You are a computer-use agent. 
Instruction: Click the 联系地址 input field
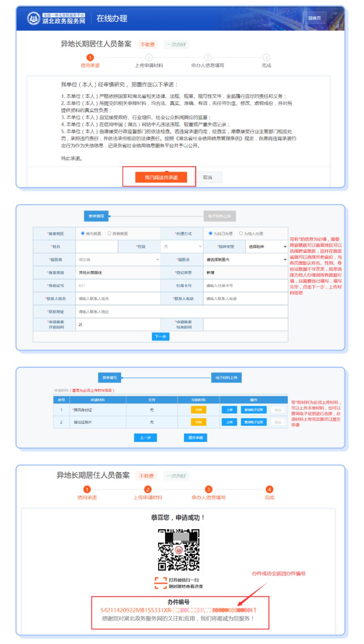[182, 311]
